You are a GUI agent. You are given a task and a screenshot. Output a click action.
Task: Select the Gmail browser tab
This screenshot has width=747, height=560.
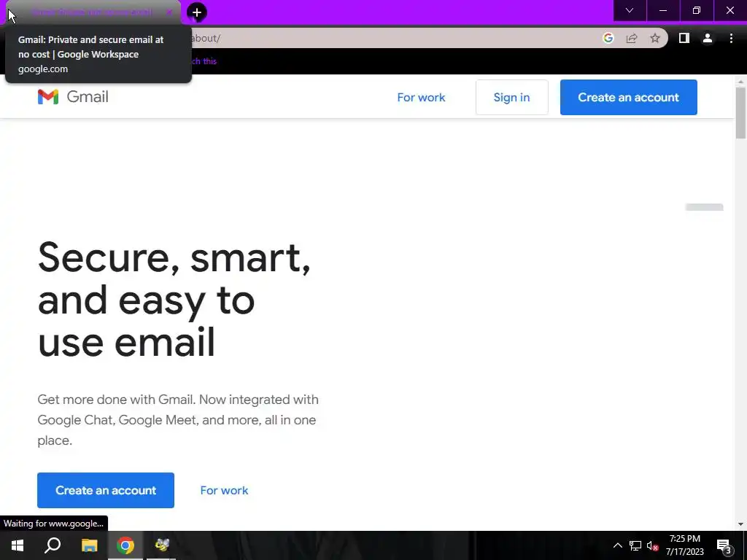93,12
